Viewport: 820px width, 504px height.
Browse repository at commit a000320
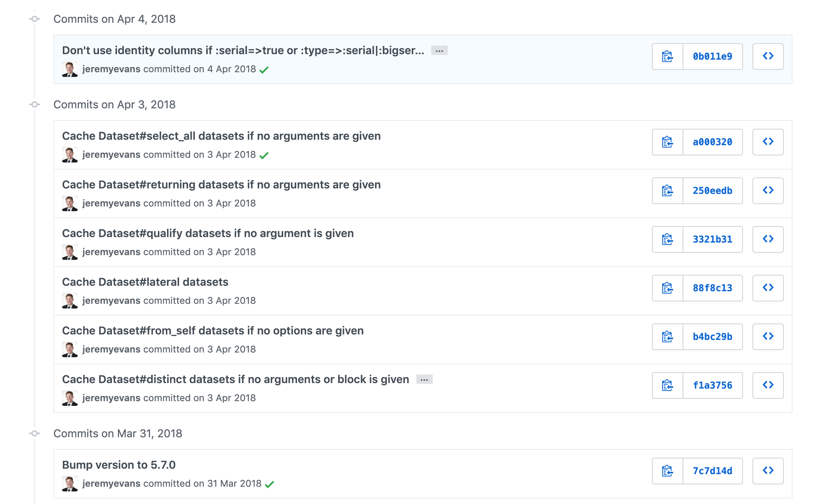(x=768, y=142)
